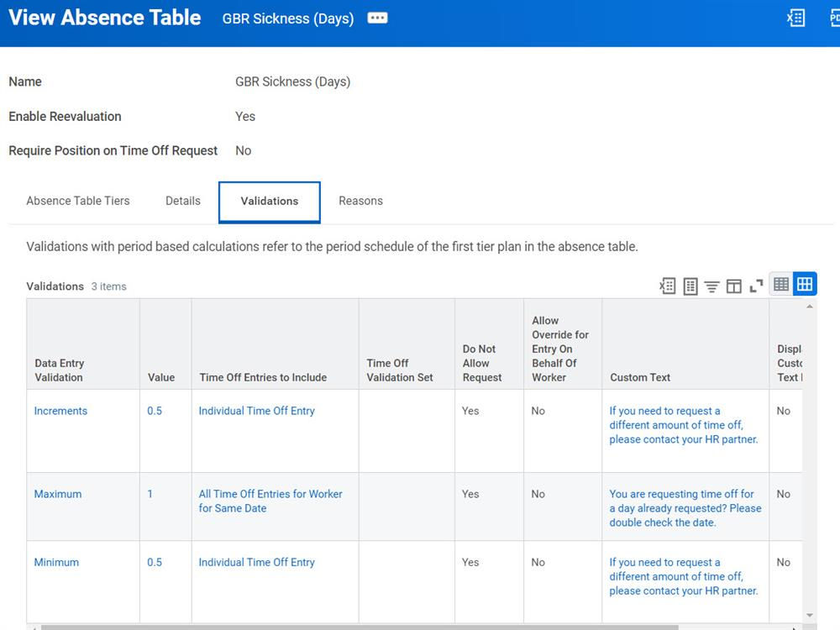Open the Validations table filter icon

[x=712, y=286]
